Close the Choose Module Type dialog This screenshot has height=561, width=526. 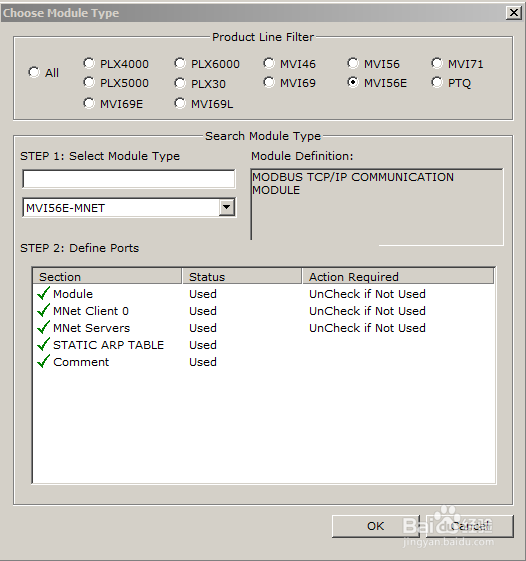point(513,13)
